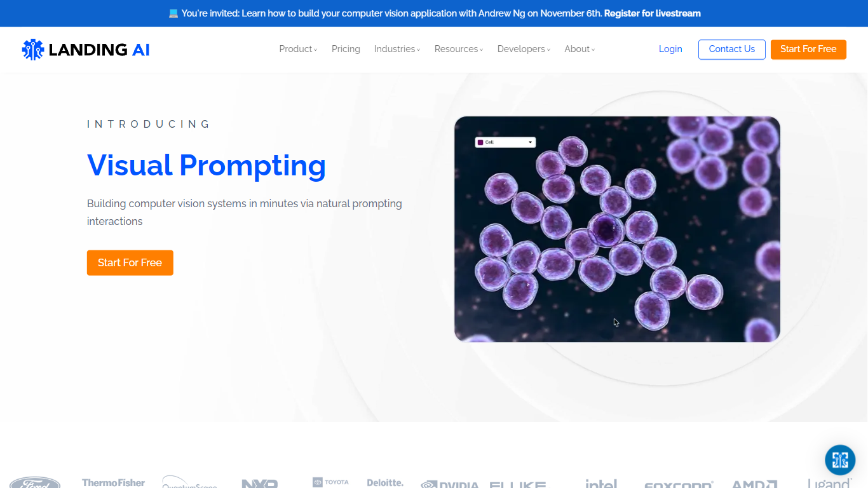Follow the Register for livestream link

652,13
